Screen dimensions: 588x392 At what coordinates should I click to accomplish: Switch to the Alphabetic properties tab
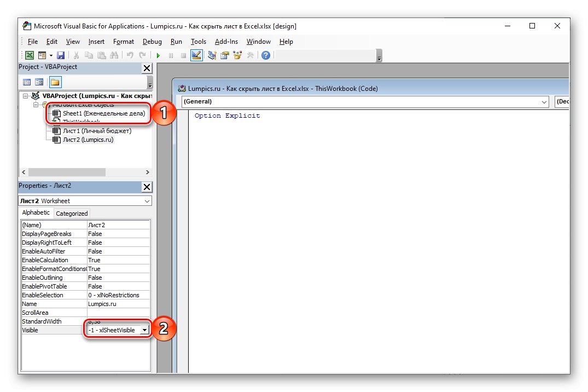click(x=36, y=212)
